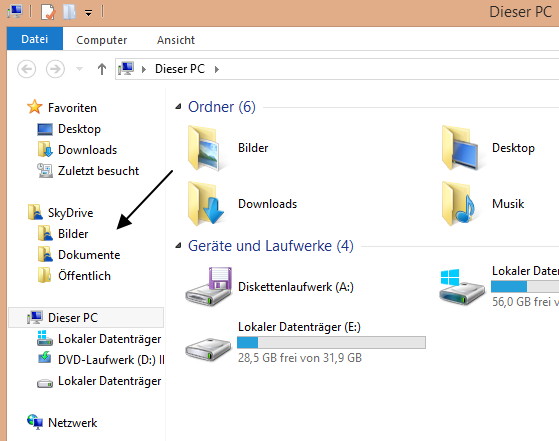Click the text 28,5 GB frei von 31,9 GB
Image resolution: width=559 pixels, height=441 pixels.
[300, 358]
